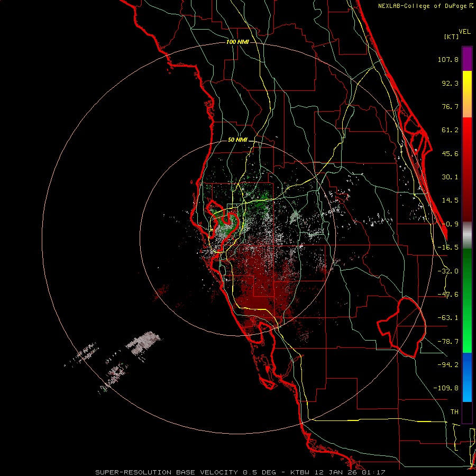Click the -0.9 velocity scale value

pos(450,224)
